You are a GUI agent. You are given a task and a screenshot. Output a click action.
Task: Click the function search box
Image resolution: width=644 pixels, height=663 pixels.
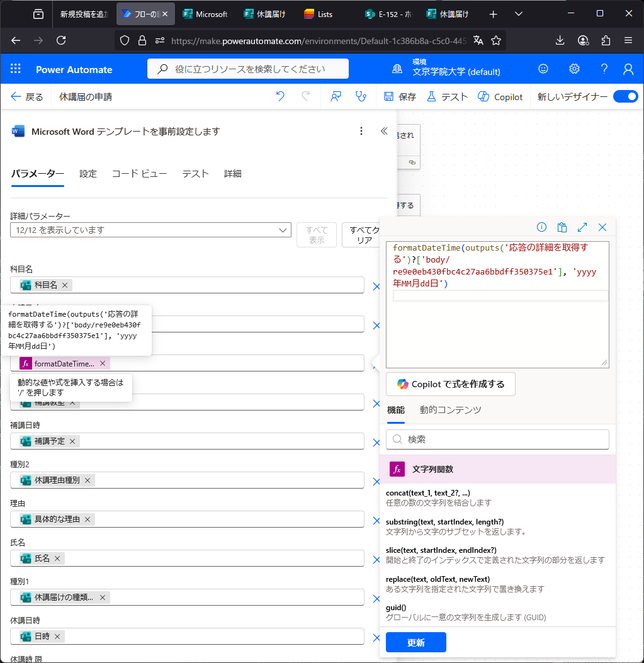tap(497, 439)
